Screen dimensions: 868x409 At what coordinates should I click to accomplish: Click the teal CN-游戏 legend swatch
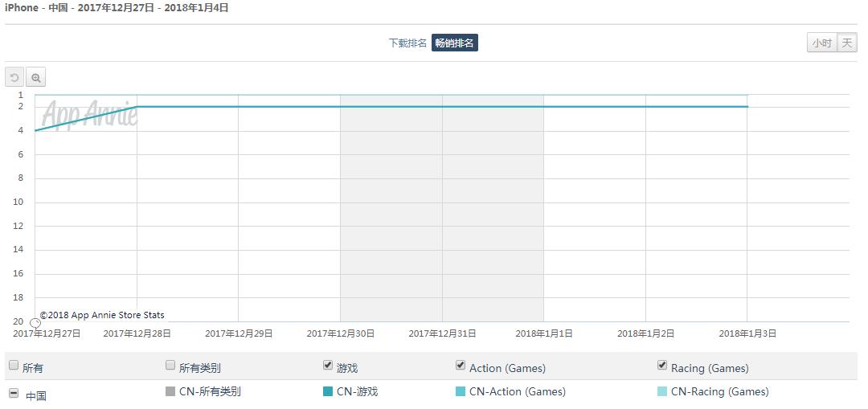click(x=328, y=392)
